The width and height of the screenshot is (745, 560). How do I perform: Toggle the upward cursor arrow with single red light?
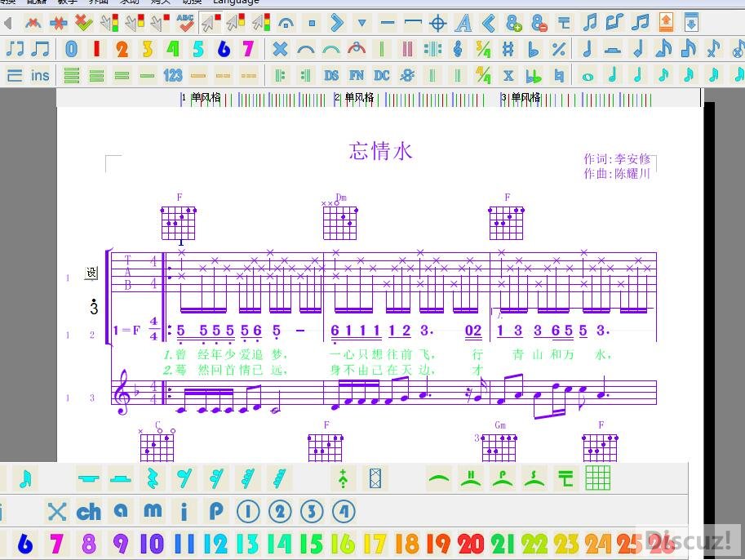point(211,22)
